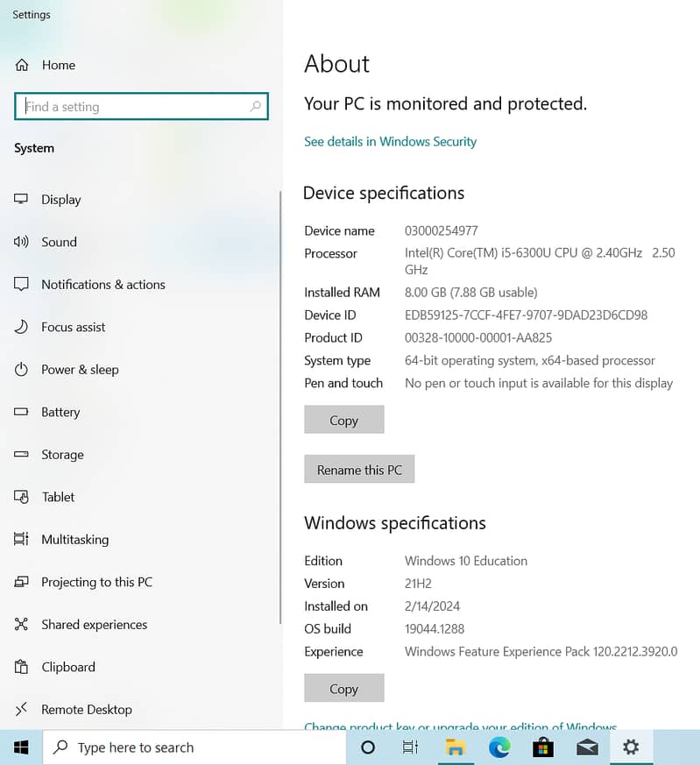Select Projecting to this PC

[96, 582]
